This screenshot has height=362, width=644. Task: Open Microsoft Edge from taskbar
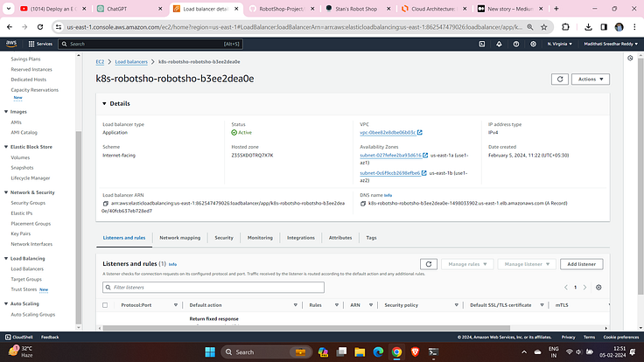[378, 352]
